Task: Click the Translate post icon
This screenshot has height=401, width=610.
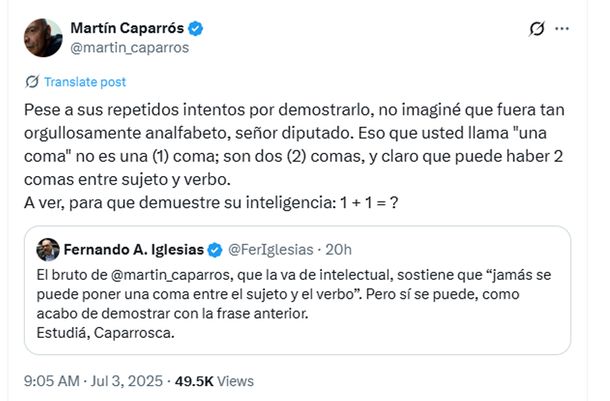Action: coord(31,82)
